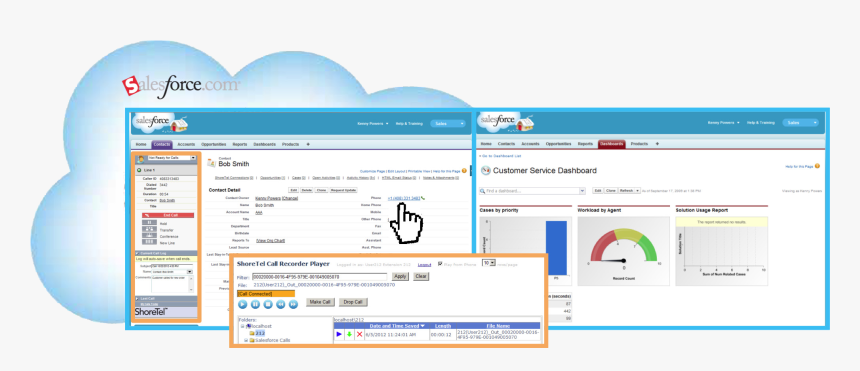Download the recording via green arrow icon
Screen dimensions: 860x371
[349, 334]
